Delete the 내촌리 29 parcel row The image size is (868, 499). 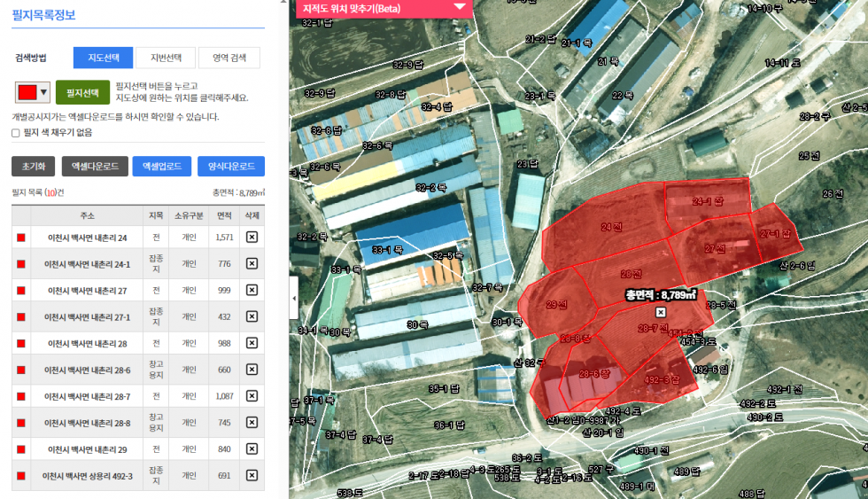pyautogui.click(x=252, y=448)
